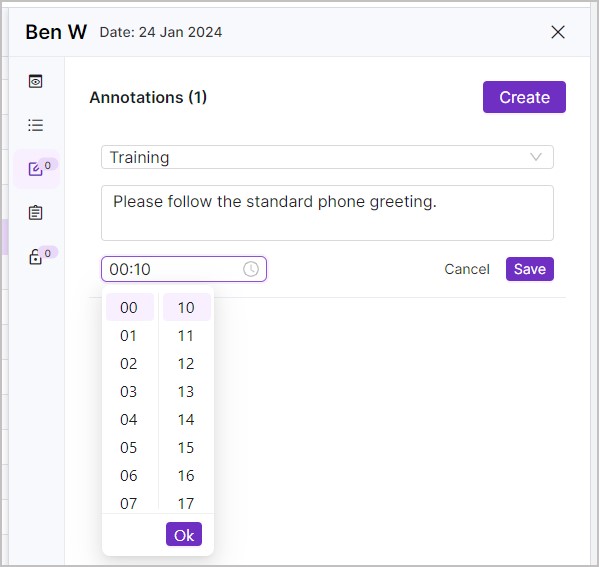Choose minute 12 in picker column

(186, 364)
